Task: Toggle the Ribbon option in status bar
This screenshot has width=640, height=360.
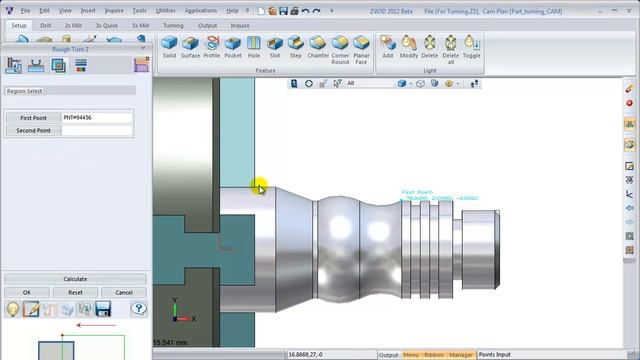Action: tap(434, 355)
